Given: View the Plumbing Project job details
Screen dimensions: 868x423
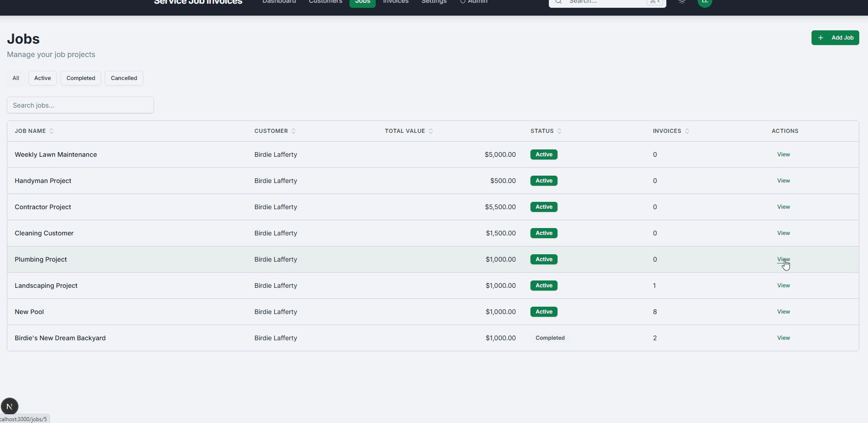Looking at the screenshot, I should pyautogui.click(x=783, y=259).
